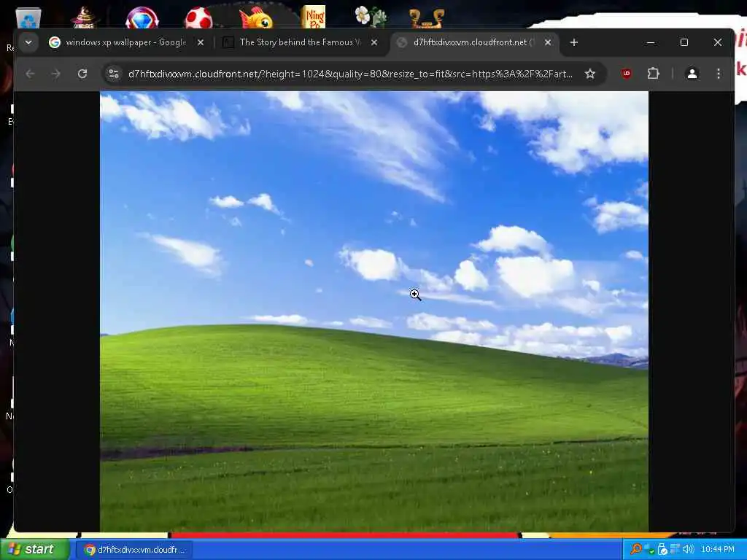This screenshot has height=560, width=747.
Task: Open the monitor grid tray icon
Action: tap(675, 549)
